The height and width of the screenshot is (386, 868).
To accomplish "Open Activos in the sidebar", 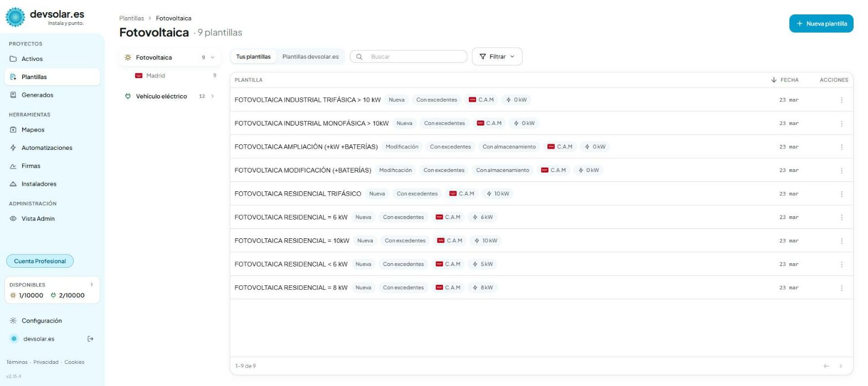I will [x=53, y=59].
